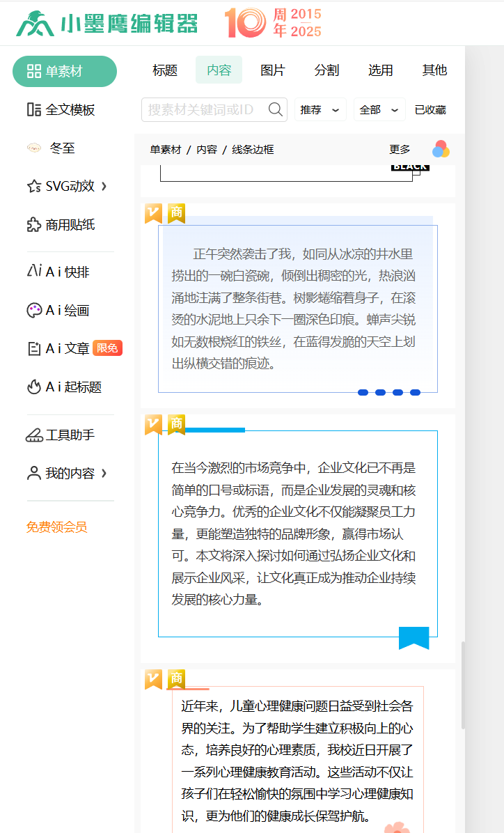Click the 已收藏 favorites filter

[430, 109]
